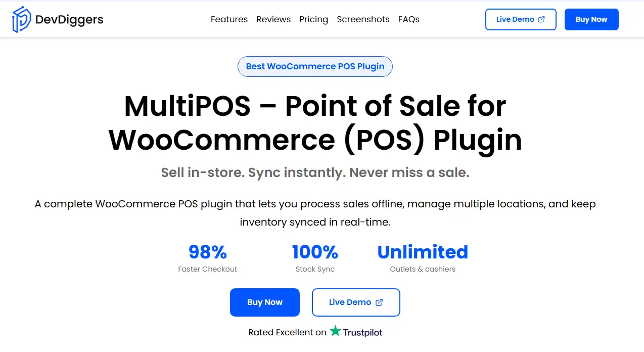Open Pricing from the navigation bar
The height and width of the screenshot is (352, 644).
coord(313,19)
